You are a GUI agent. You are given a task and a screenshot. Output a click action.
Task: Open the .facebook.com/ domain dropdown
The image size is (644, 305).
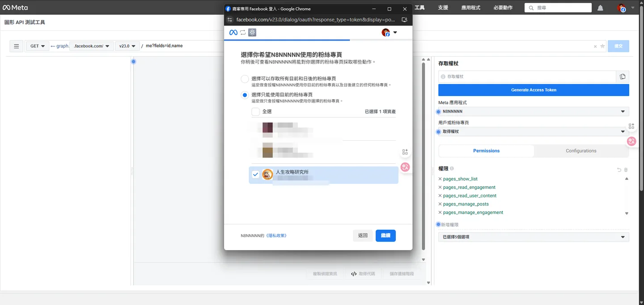tap(91, 46)
